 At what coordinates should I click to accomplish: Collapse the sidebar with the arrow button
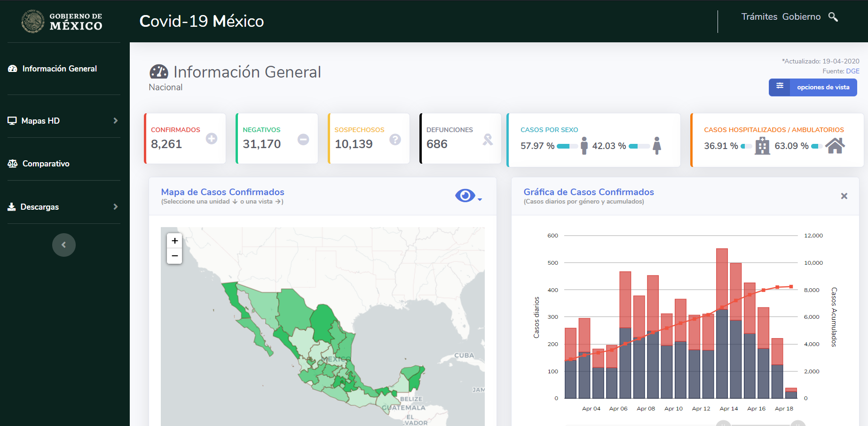(x=64, y=245)
